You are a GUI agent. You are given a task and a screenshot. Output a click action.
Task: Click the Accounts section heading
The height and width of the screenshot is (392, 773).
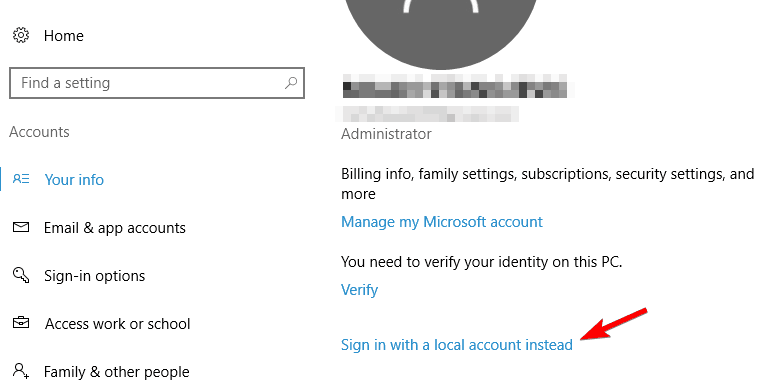tap(39, 132)
